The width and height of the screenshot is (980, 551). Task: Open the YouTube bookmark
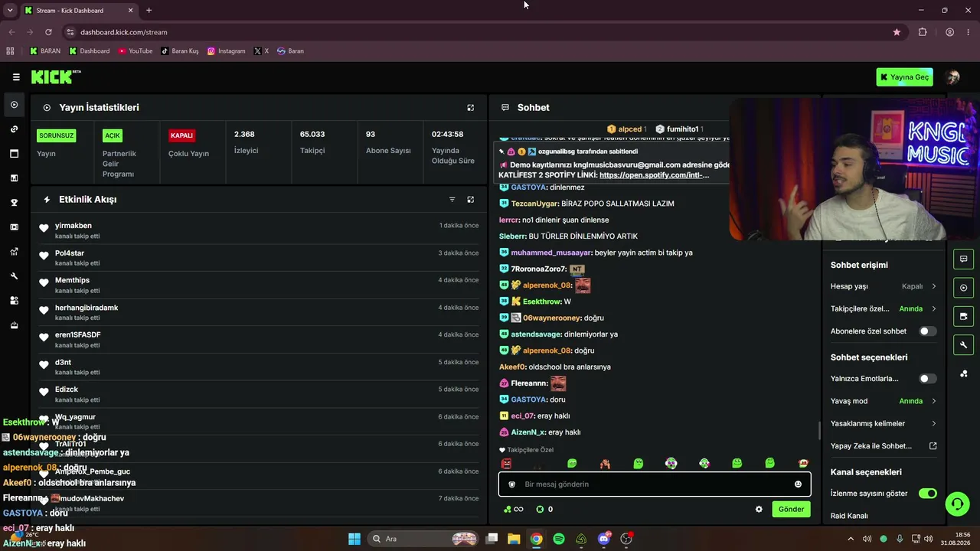136,51
